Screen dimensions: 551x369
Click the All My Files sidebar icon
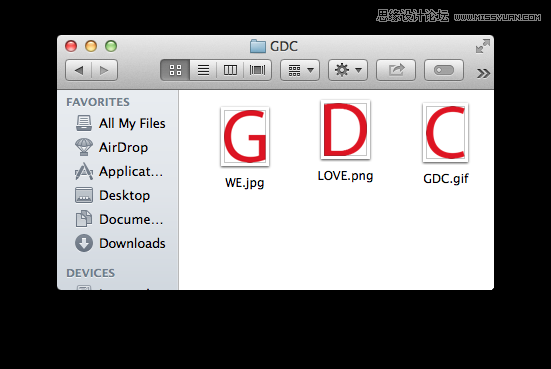coord(84,123)
